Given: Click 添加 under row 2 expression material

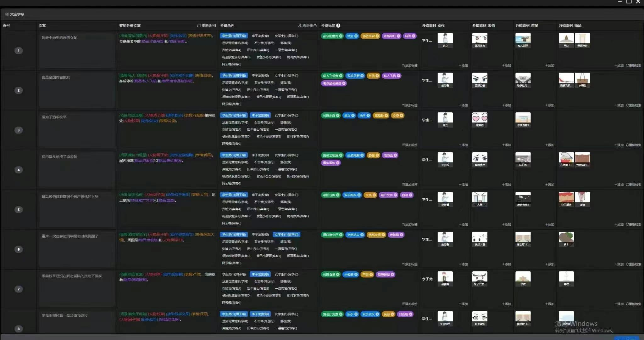Looking at the screenshot, I should click(506, 105).
